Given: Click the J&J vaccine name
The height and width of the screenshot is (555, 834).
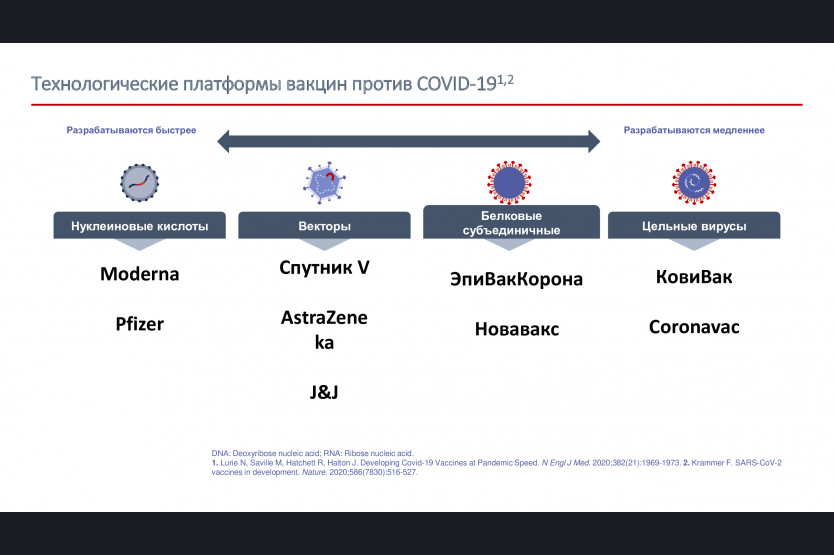Looking at the screenshot, I should [x=324, y=392].
